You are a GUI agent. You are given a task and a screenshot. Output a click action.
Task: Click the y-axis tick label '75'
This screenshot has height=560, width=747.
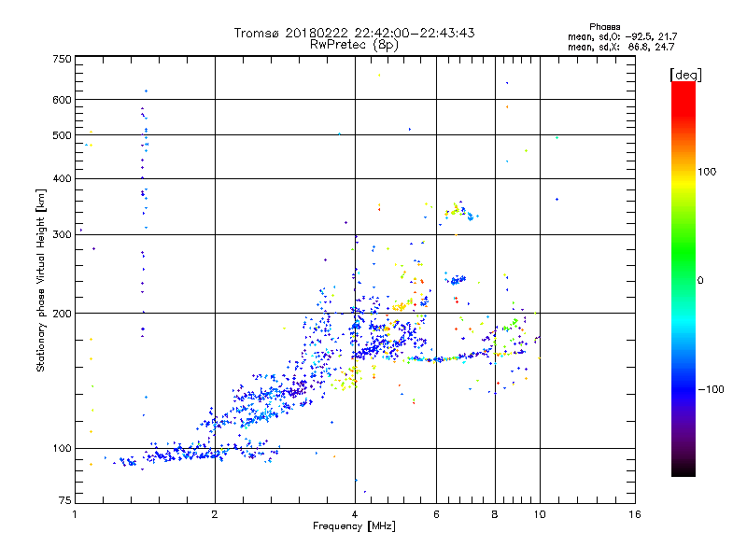click(x=65, y=500)
